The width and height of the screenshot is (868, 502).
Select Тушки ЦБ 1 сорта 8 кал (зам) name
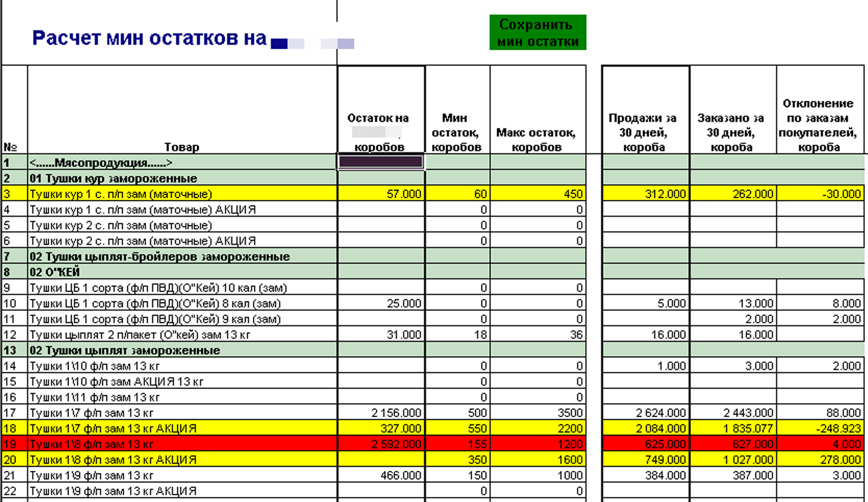[182, 303]
